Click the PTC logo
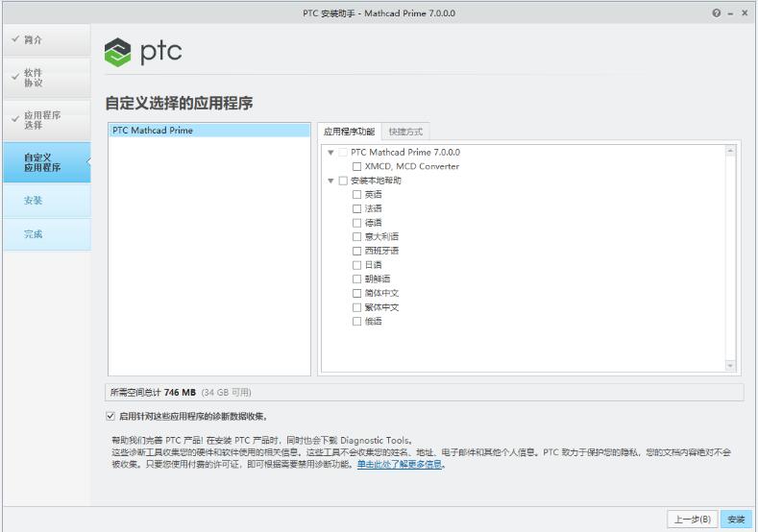 pos(143,52)
